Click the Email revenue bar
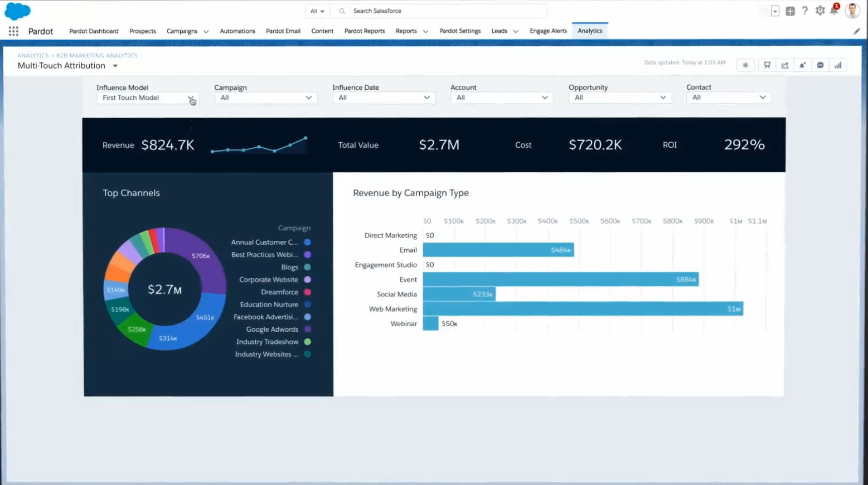Viewport: 868px width, 485px height. (x=498, y=250)
